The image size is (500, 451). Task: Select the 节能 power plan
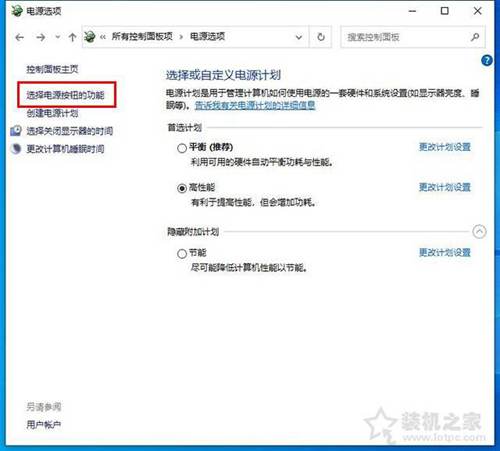[182, 254]
